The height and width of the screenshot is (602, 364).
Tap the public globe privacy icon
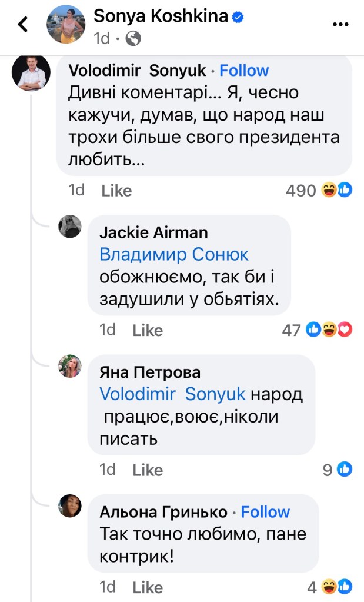[x=133, y=39]
